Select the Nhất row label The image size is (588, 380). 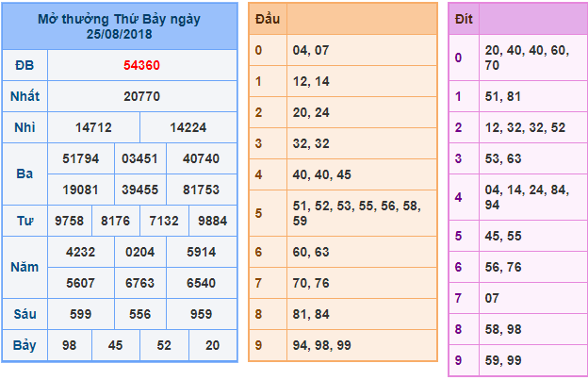(x=24, y=96)
